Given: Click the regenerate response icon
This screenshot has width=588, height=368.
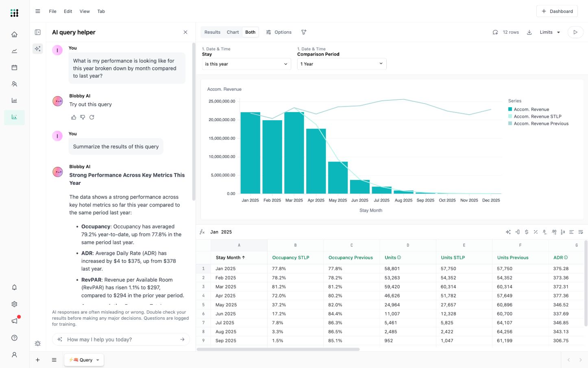Looking at the screenshot, I should tap(92, 117).
